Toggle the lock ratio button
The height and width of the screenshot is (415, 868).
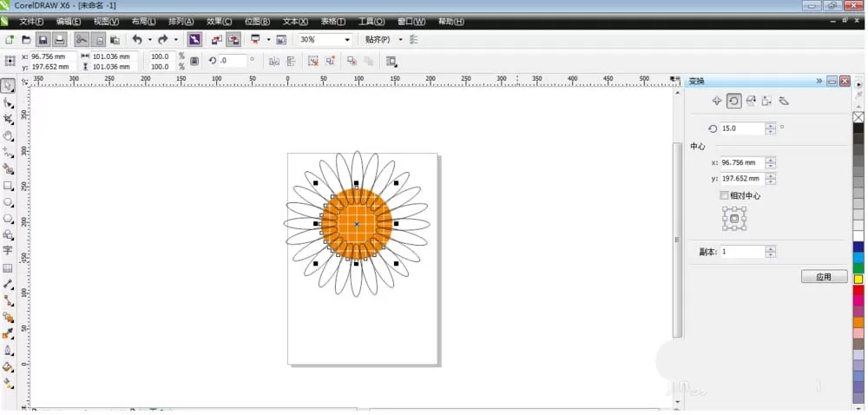pos(194,61)
